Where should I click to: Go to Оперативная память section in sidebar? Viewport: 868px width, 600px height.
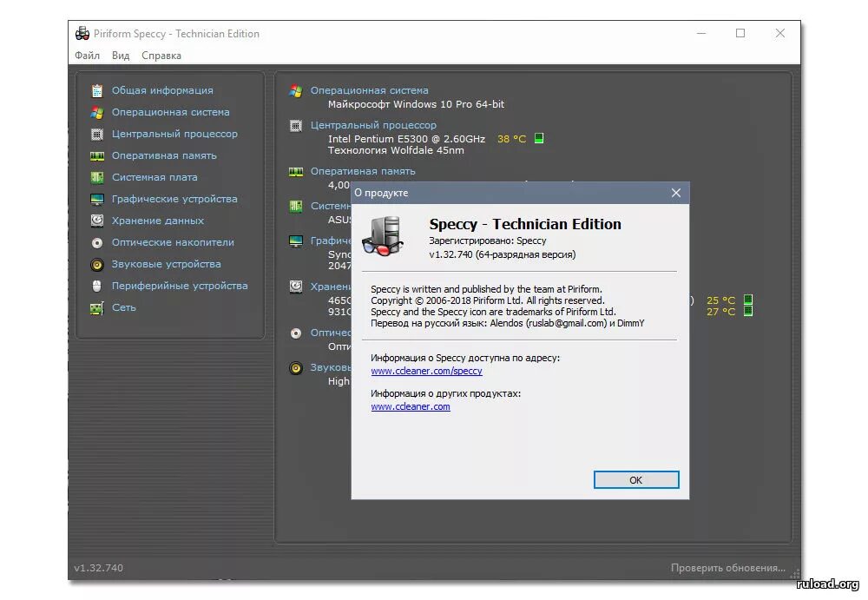(x=164, y=155)
